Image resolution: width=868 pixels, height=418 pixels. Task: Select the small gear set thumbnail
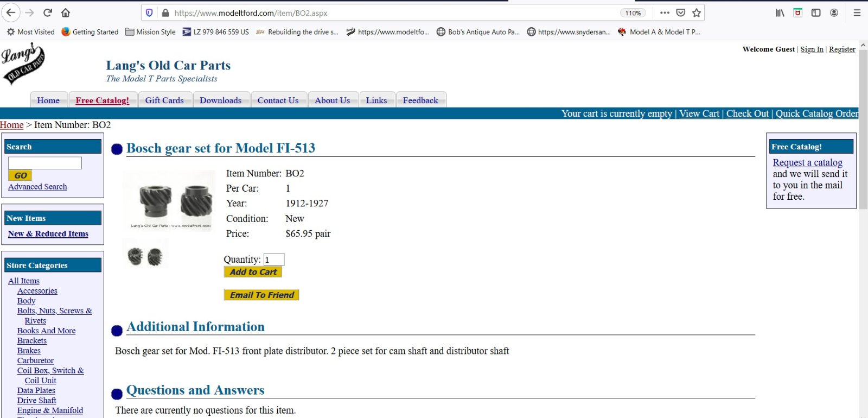click(x=145, y=254)
